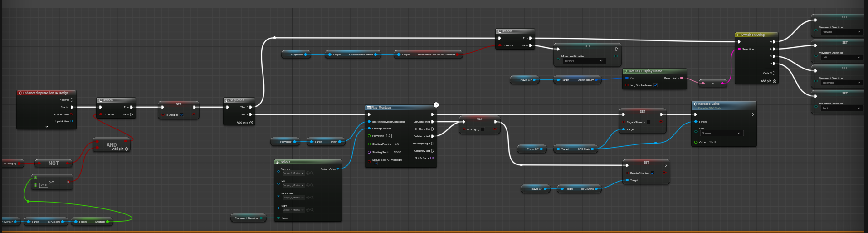Click the Starting Position value field
Image resolution: width=868 pixels, height=233 pixels.
pyautogui.click(x=397, y=144)
